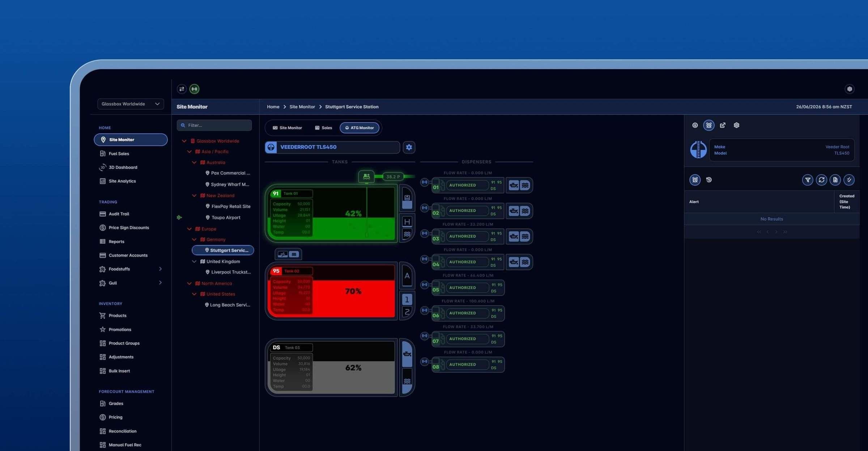Open the external link icon in right panel
The image size is (868, 451).
tap(723, 125)
